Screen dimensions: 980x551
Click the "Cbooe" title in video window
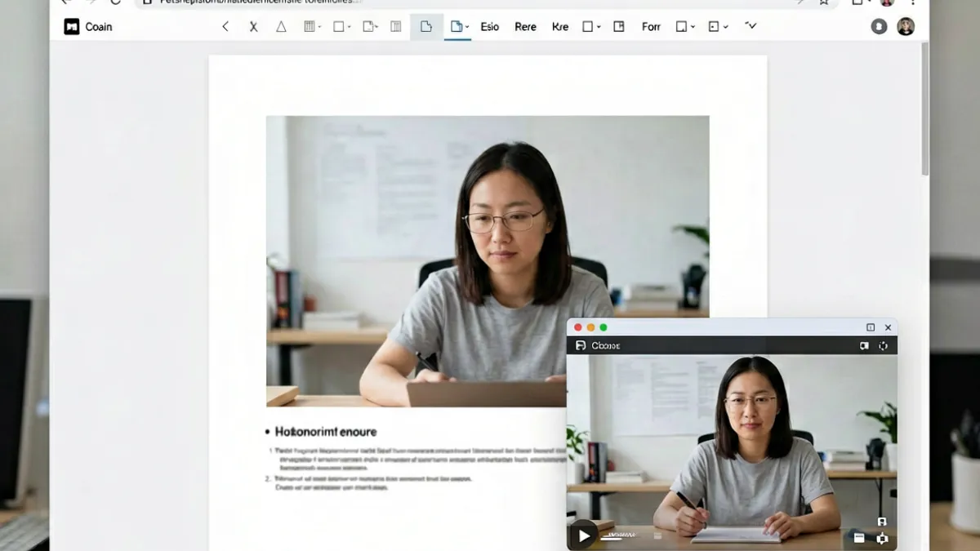606,346
